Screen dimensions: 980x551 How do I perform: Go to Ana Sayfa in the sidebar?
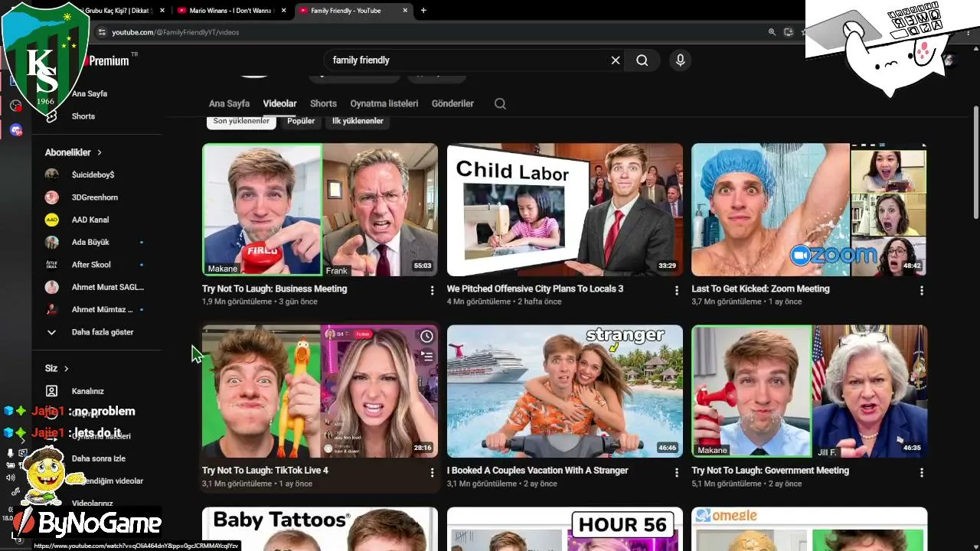[90, 94]
